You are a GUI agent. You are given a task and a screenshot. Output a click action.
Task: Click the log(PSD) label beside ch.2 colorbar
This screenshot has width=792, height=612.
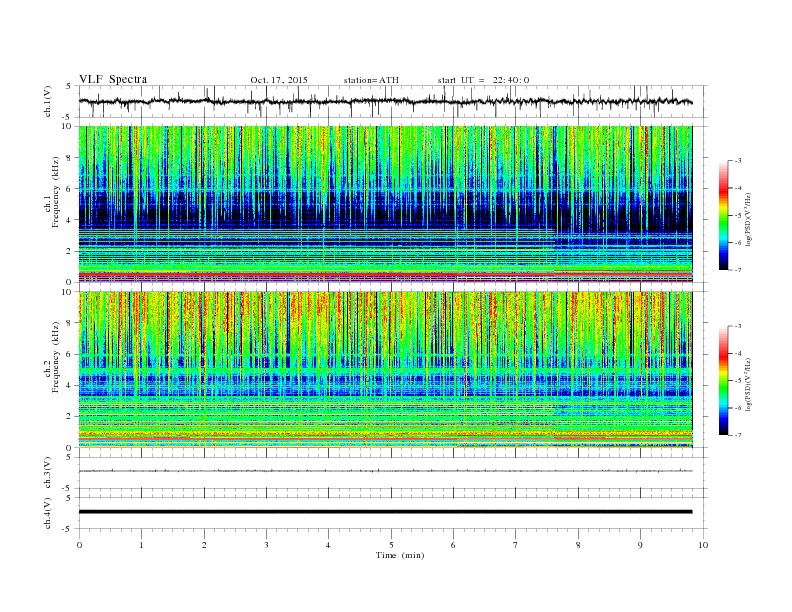pyautogui.click(x=750, y=385)
